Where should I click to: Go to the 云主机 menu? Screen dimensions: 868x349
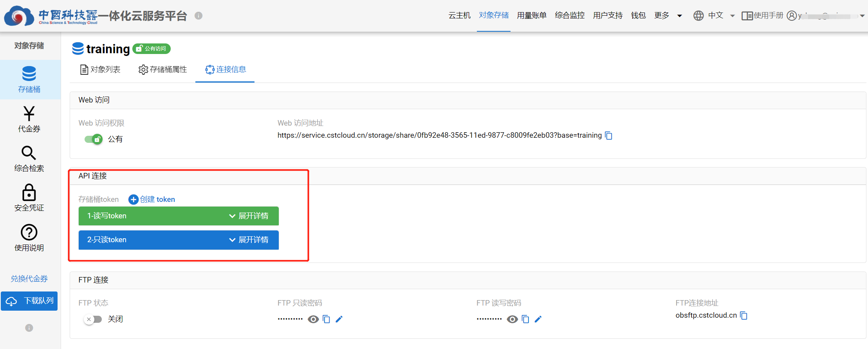(460, 16)
